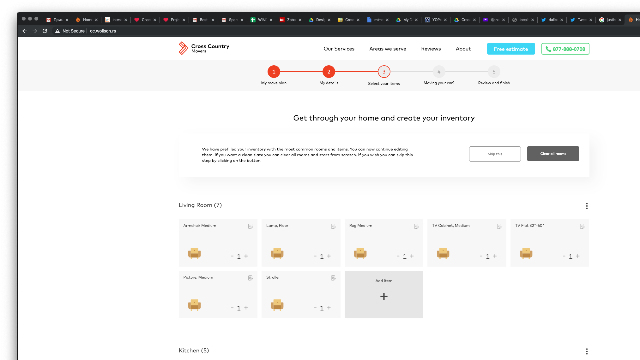Decrease Lamp Floor quantity with minus

tap(315, 256)
